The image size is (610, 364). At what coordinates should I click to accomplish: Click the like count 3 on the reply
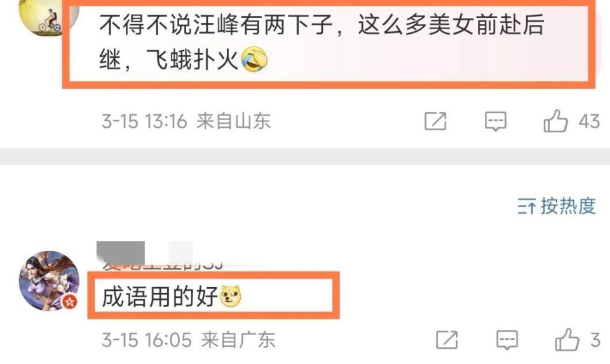click(595, 340)
